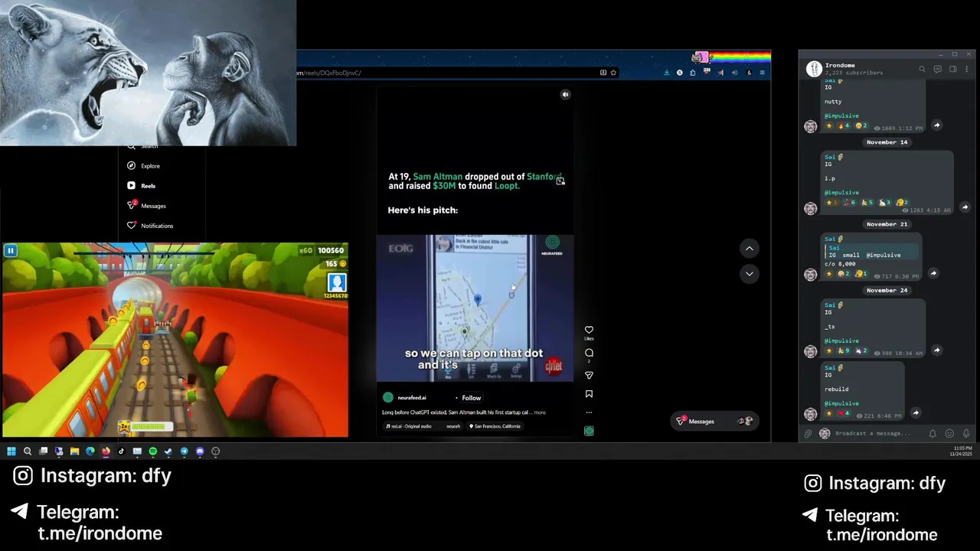Pause the Subway Surfers game
980x551 pixels.
(x=11, y=250)
